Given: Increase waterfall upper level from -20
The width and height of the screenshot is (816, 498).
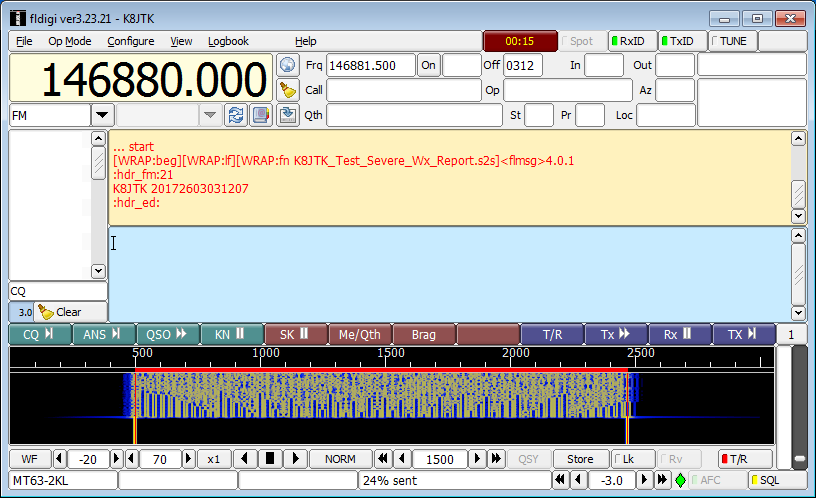Looking at the screenshot, I should (x=116, y=459).
